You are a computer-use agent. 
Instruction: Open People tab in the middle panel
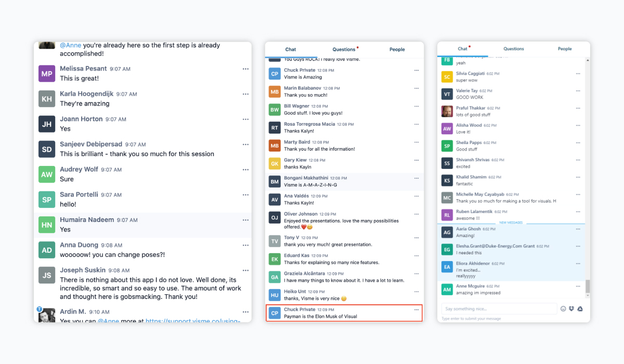click(397, 49)
